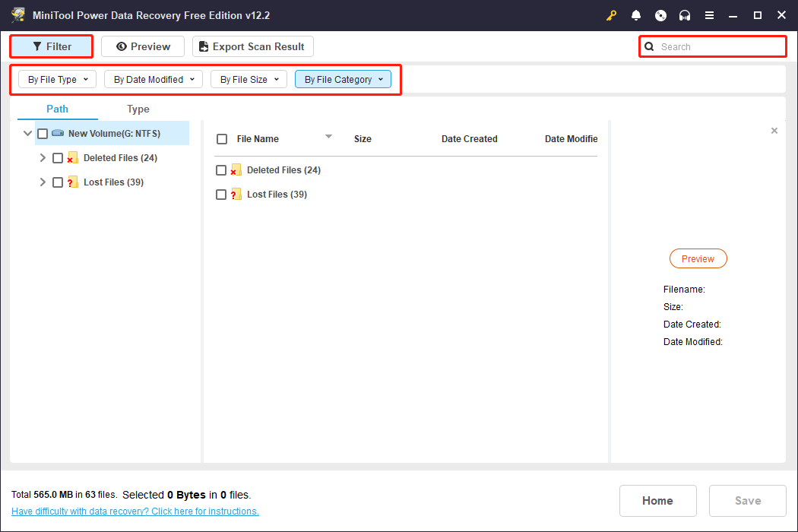Click into the Search field
Screen dimensions: 798x532
[x=713, y=47]
